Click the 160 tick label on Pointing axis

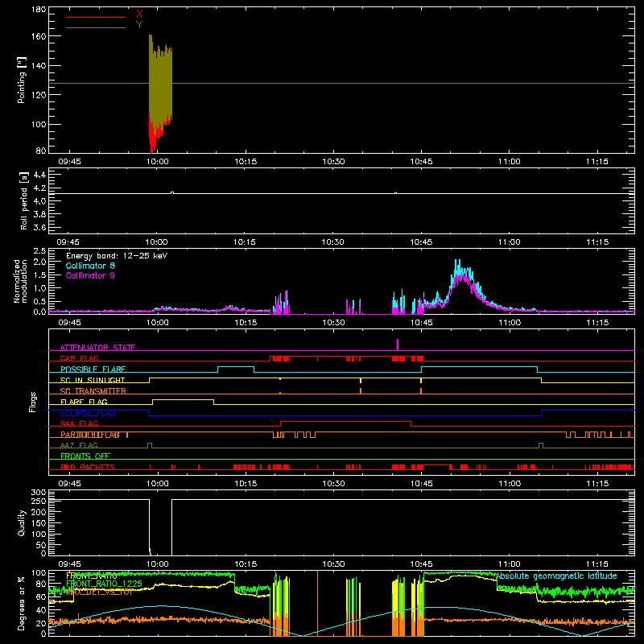point(39,36)
